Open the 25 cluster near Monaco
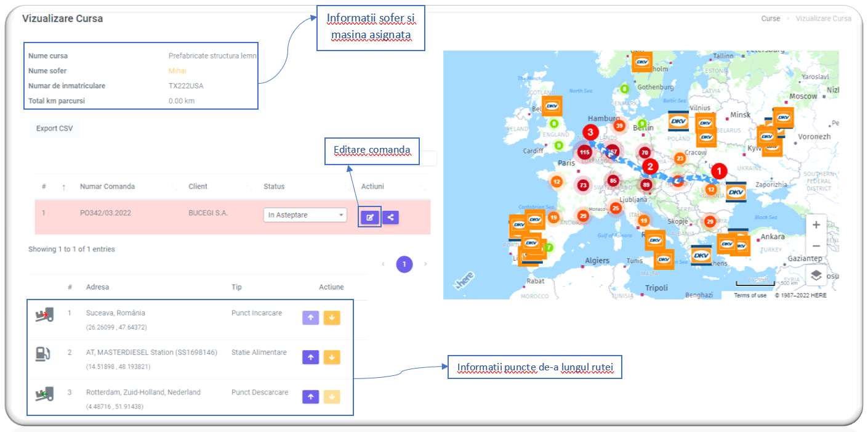The image size is (868, 432). [616, 208]
